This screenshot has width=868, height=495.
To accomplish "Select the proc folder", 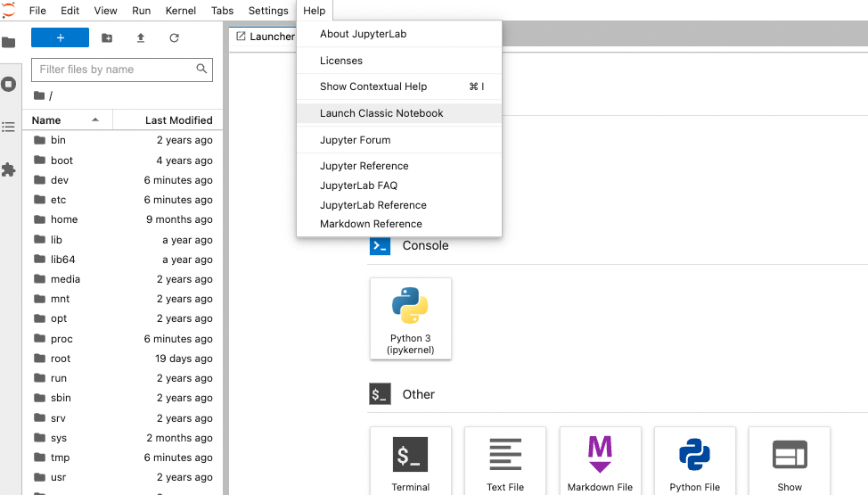I will point(122,339).
